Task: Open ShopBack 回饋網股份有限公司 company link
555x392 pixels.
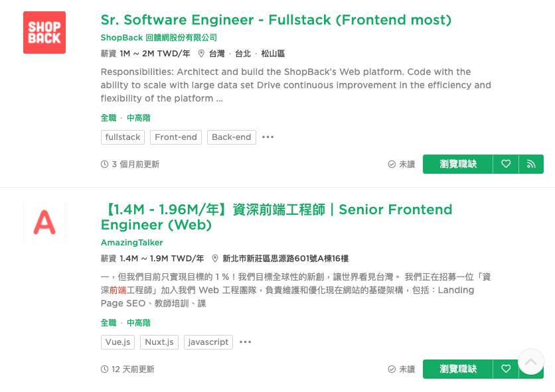Action: point(159,38)
